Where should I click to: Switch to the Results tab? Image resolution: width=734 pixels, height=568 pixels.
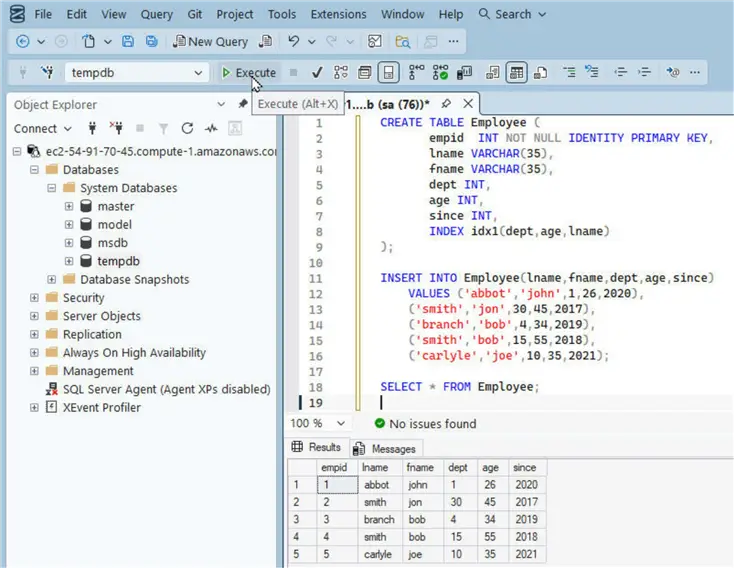316,447
